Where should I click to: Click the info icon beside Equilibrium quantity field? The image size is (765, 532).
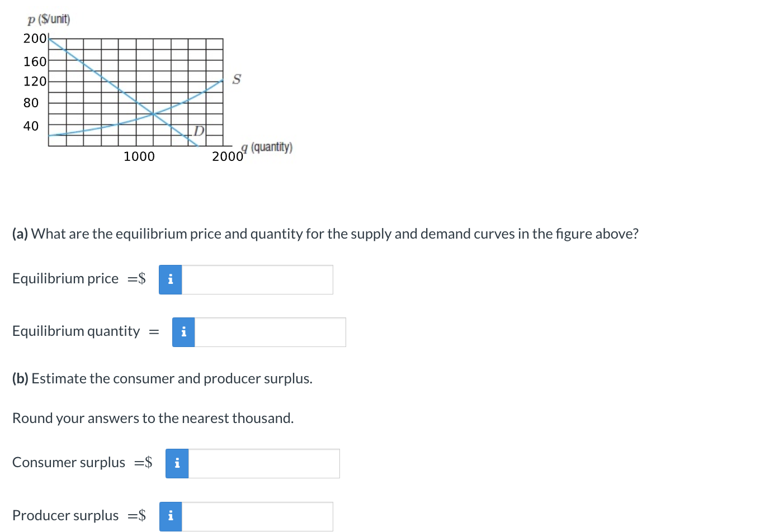point(183,332)
